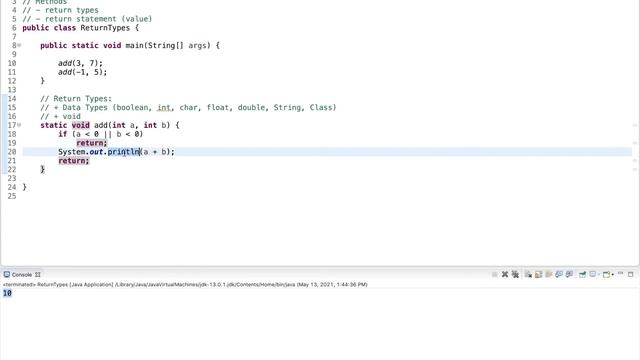Click the console output value 10
Screen dimensions: 640x360
click(x=7, y=293)
